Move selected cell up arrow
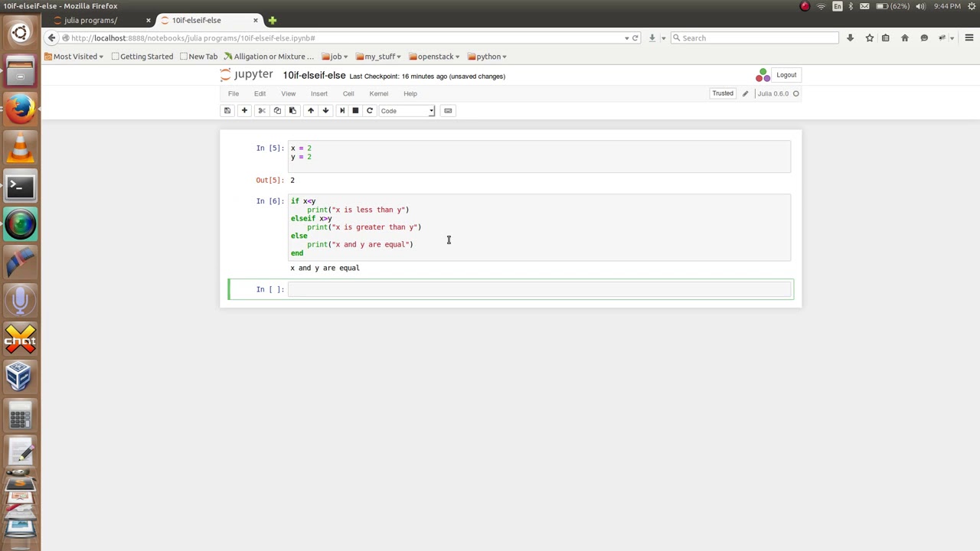This screenshot has width=980, height=551. click(x=311, y=111)
